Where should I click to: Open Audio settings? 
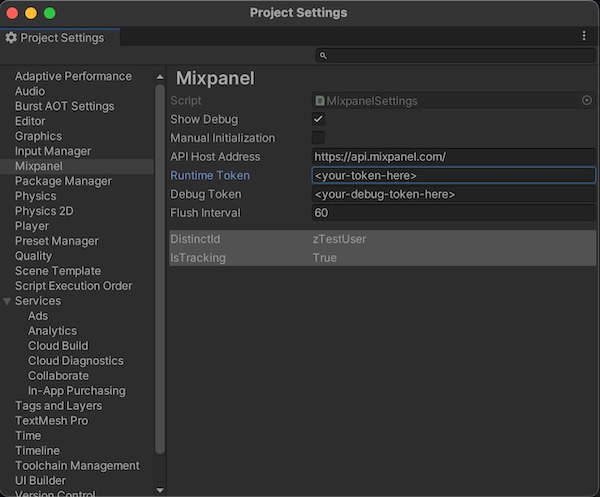(x=30, y=91)
